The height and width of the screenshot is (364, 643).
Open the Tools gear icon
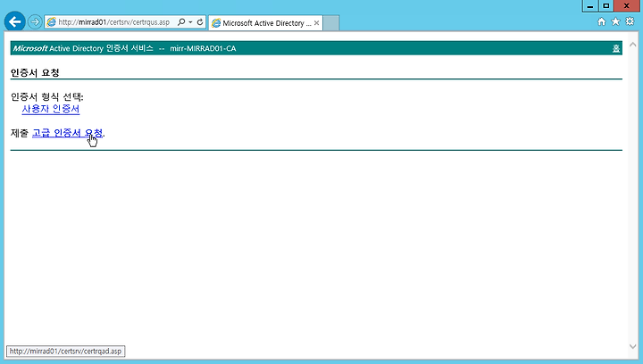pos(630,21)
